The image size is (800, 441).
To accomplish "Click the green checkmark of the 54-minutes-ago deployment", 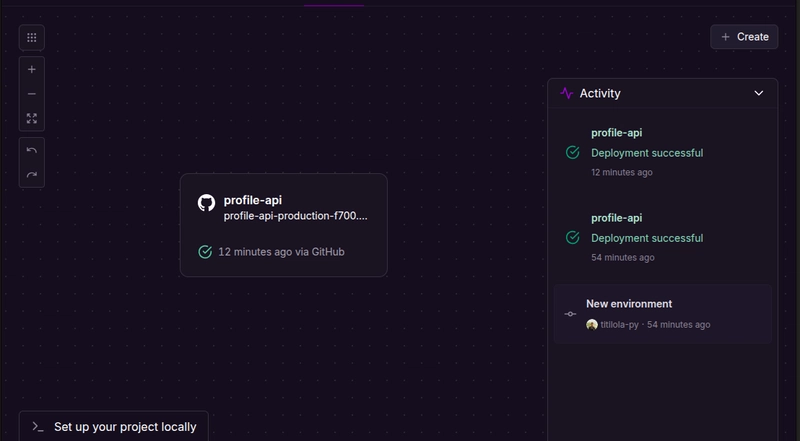I will pyautogui.click(x=572, y=238).
